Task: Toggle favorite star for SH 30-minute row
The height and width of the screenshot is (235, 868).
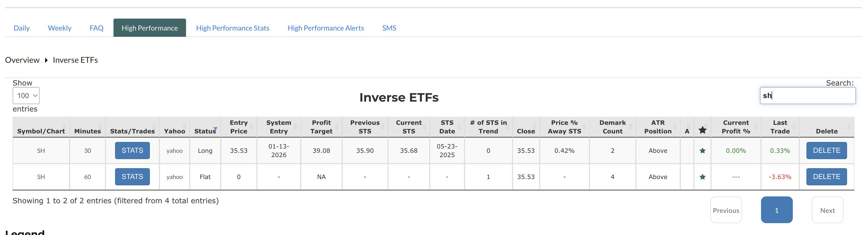Action: [702, 151]
